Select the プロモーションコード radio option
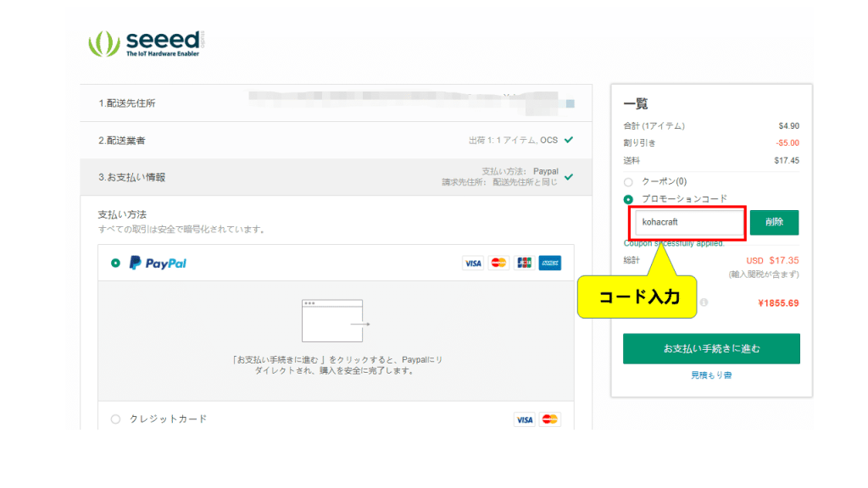 click(628, 199)
